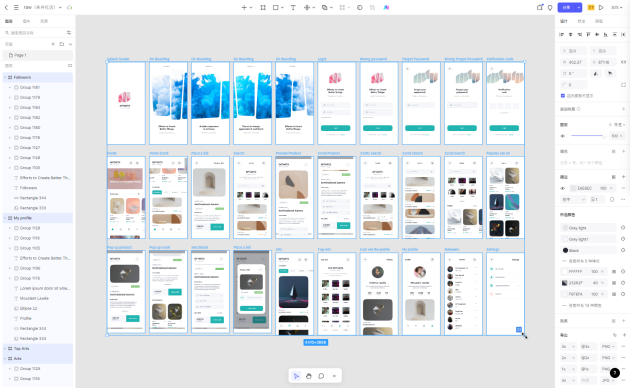
Task: Open the AI assistant icon in toolbar
Action: (386, 7)
